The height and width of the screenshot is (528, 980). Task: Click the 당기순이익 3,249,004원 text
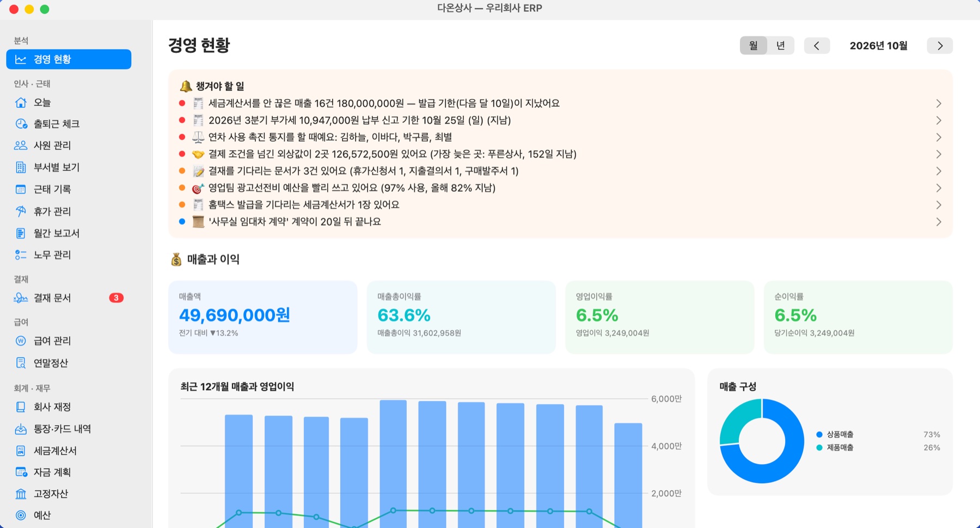pos(814,333)
